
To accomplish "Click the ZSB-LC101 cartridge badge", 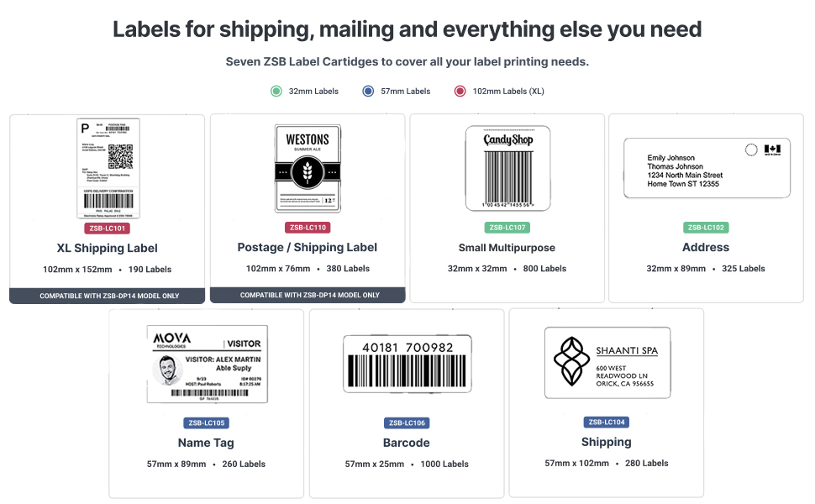I will (x=108, y=228).
